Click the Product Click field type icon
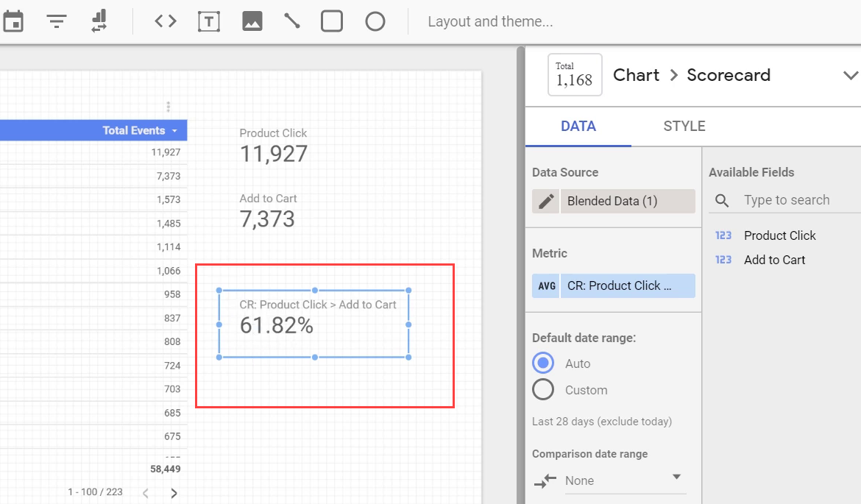The height and width of the screenshot is (504, 861). click(723, 235)
